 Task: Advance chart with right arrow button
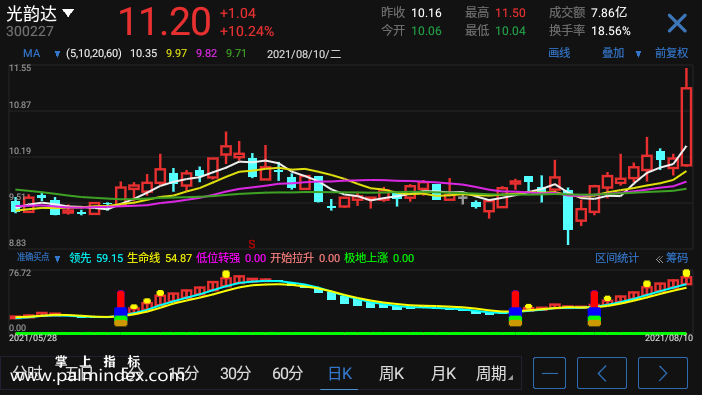pos(663,373)
